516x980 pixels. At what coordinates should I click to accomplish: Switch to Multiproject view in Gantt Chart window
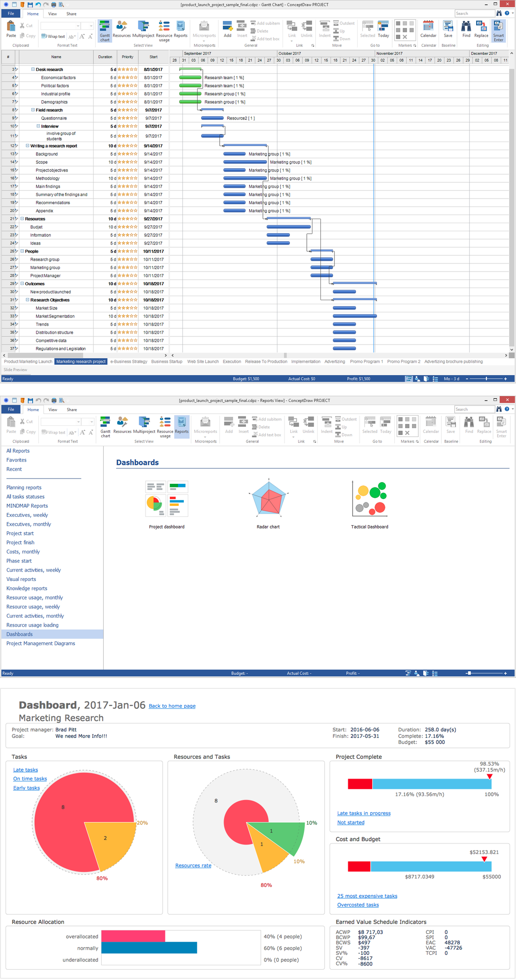point(144,29)
